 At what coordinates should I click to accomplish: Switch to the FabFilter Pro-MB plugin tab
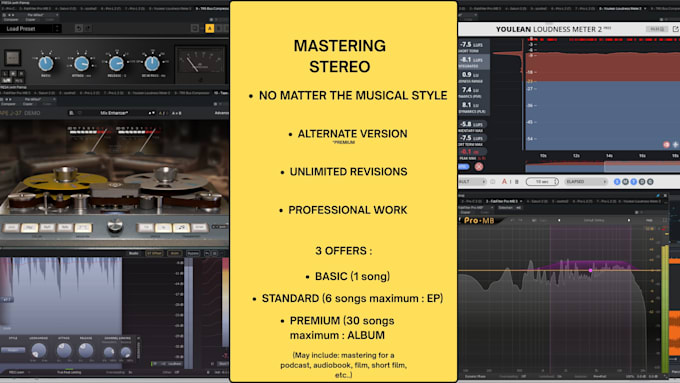504,201
